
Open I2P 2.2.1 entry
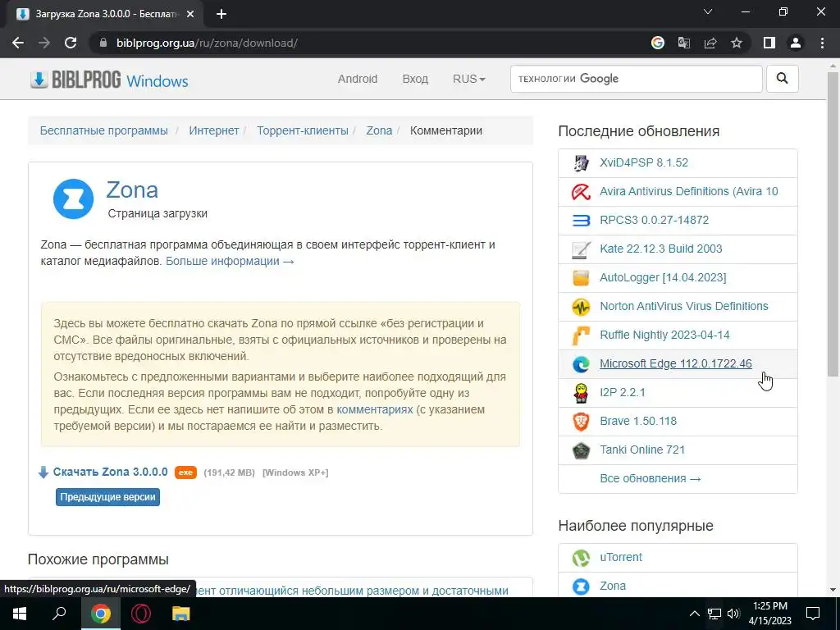622,392
